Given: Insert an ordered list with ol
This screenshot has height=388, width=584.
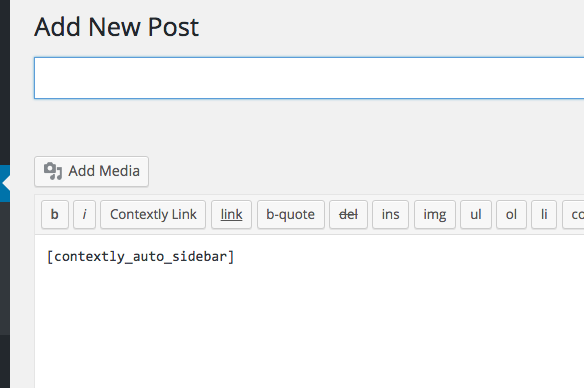Looking at the screenshot, I should (511, 214).
